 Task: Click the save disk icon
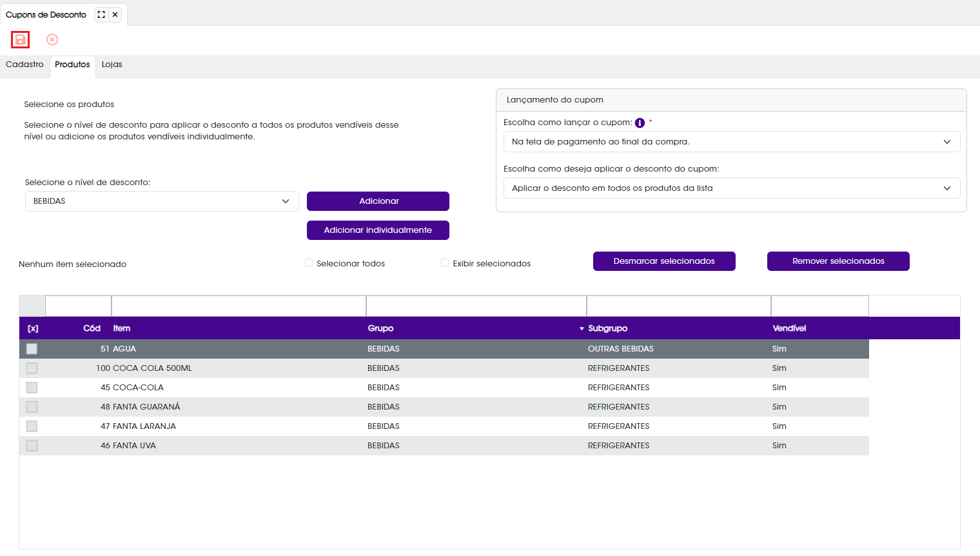[20, 40]
